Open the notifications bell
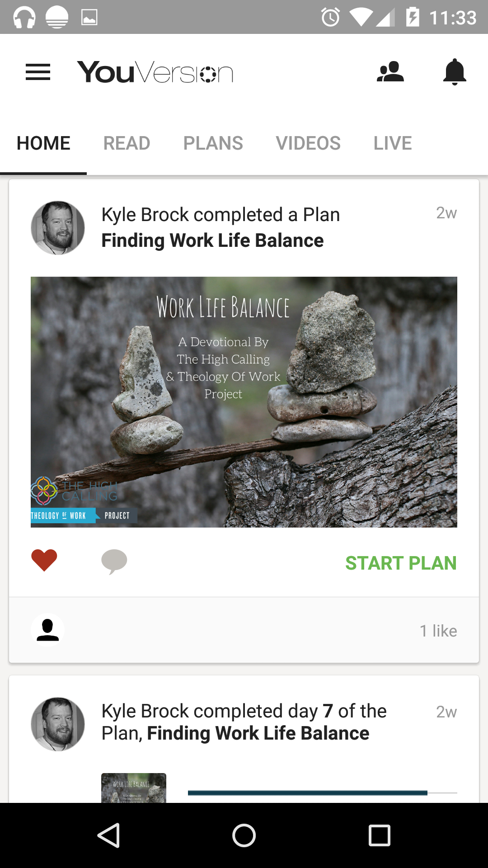This screenshot has width=488, height=868. tap(455, 72)
